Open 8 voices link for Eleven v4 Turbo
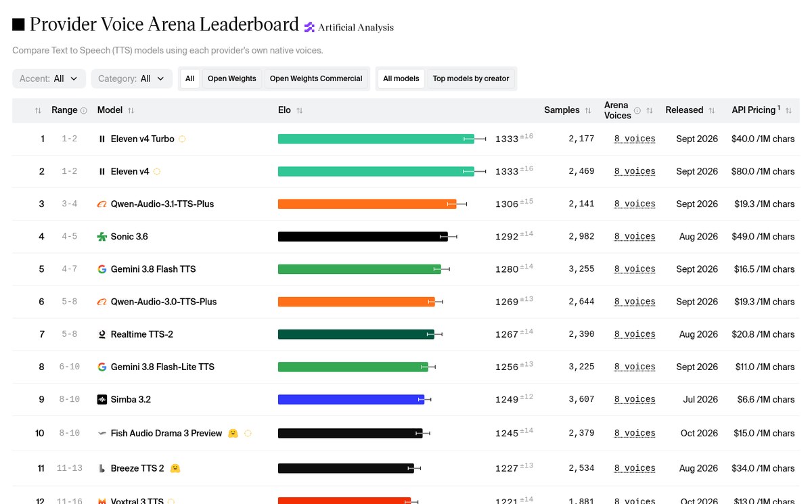This screenshot has width=812, height=504. 635,139
